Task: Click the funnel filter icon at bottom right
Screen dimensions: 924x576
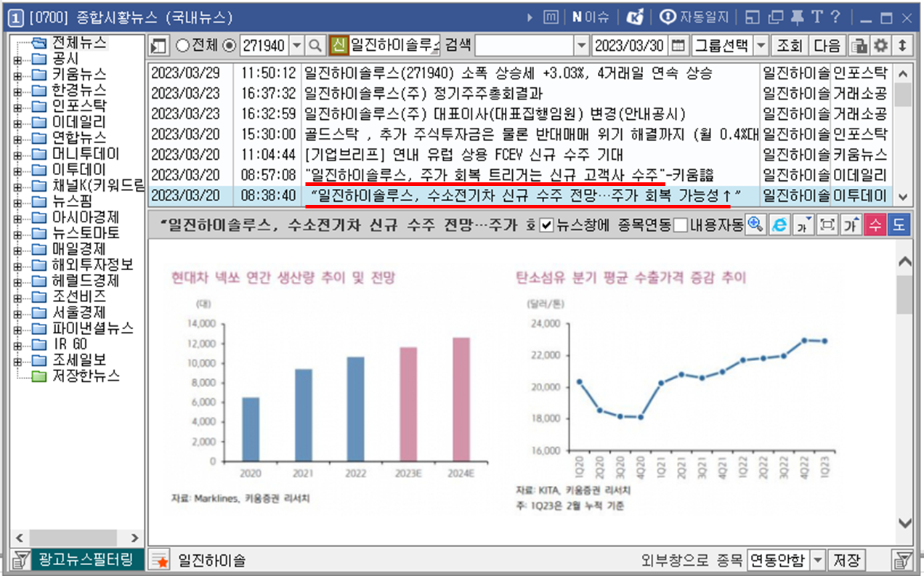Action: 902,560
